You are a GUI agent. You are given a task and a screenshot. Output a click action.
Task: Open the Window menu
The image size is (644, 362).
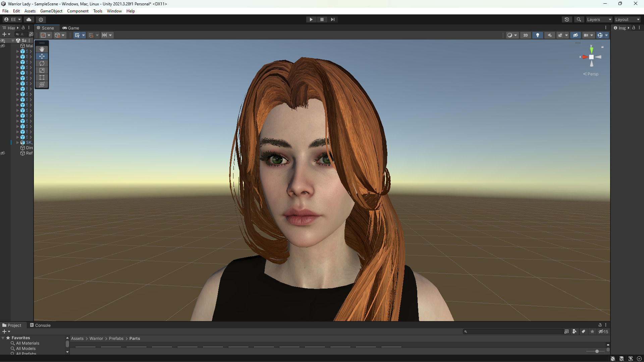tap(114, 11)
